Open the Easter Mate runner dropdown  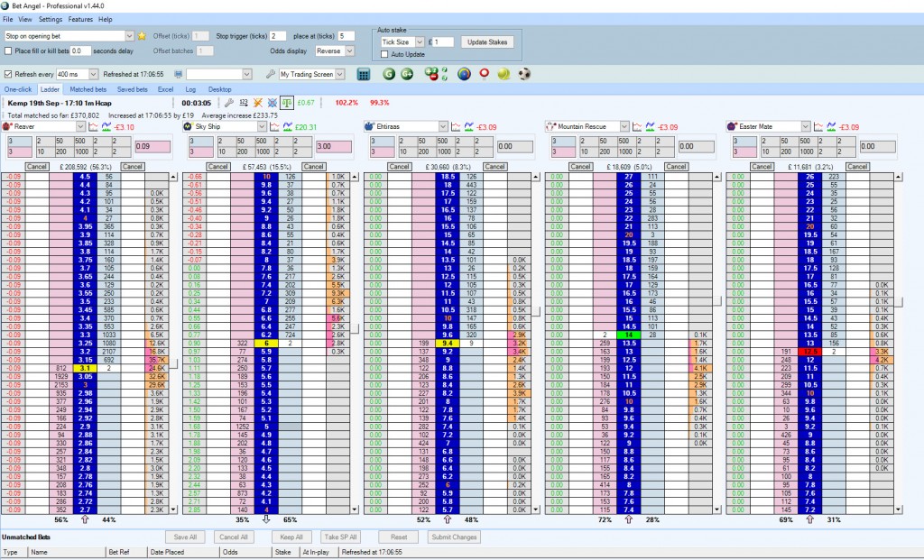(806, 126)
